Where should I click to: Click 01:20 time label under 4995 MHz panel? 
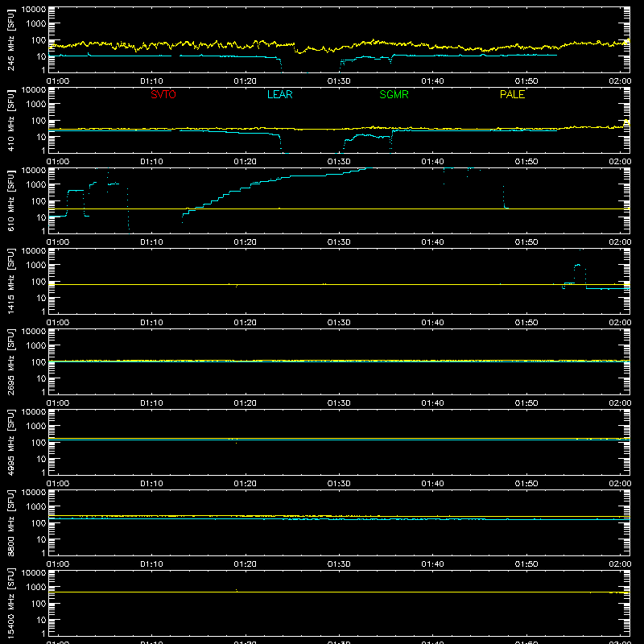click(x=246, y=484)
